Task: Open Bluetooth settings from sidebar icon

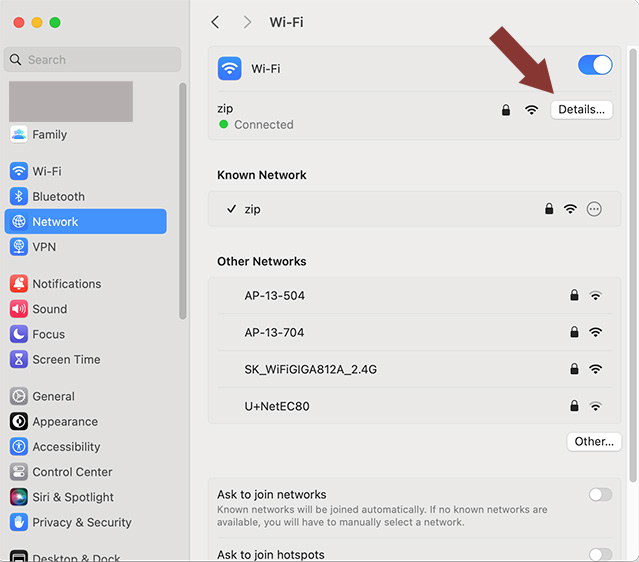Action: pyautogui.click(x=19, y=196)
